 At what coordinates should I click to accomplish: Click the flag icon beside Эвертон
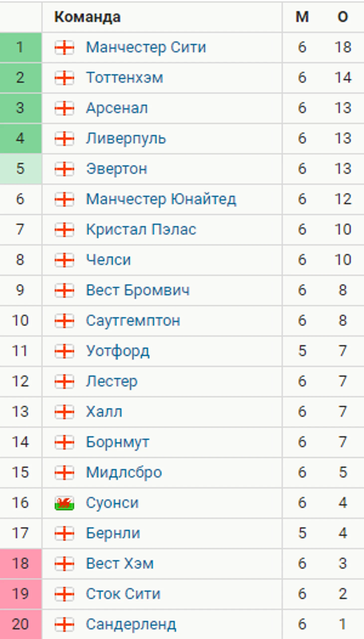[64, 169]
